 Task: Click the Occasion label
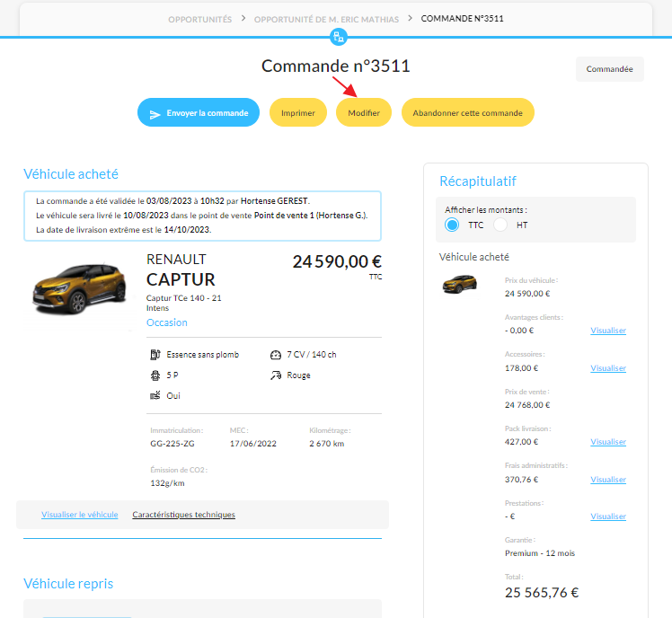click(x=167, y=322)
